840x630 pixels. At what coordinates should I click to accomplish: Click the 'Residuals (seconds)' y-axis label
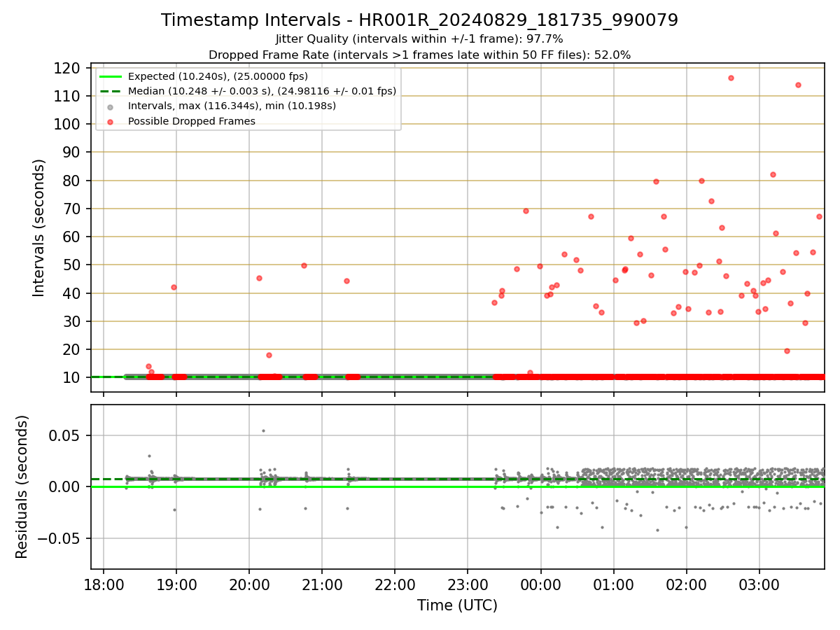(x=22, y=486)
